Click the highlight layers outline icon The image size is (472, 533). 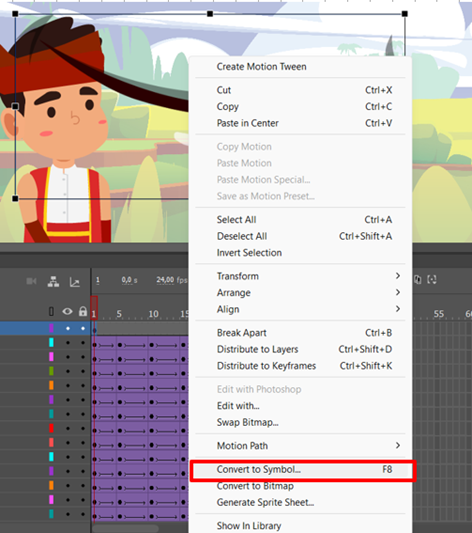click(51, 311)
